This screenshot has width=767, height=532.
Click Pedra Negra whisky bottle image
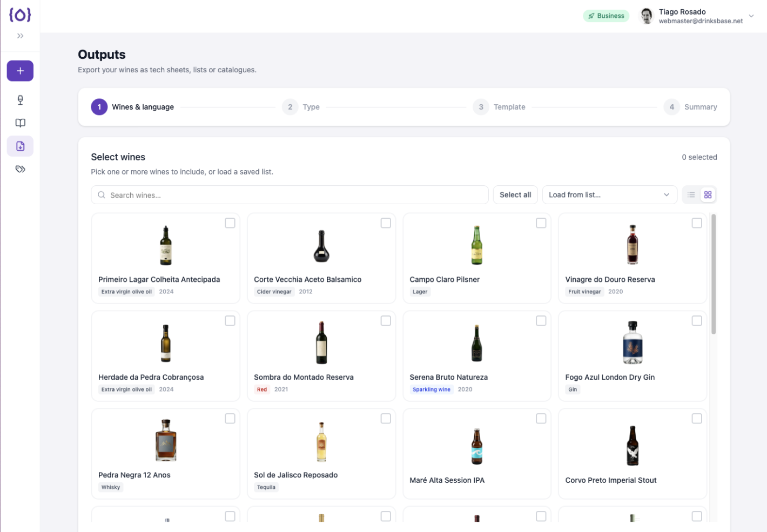pyautogui.click(x=166, y=440)
